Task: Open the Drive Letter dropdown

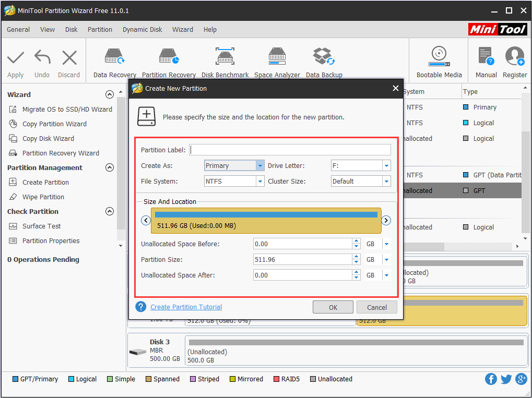Action: [x=386, y=166]
